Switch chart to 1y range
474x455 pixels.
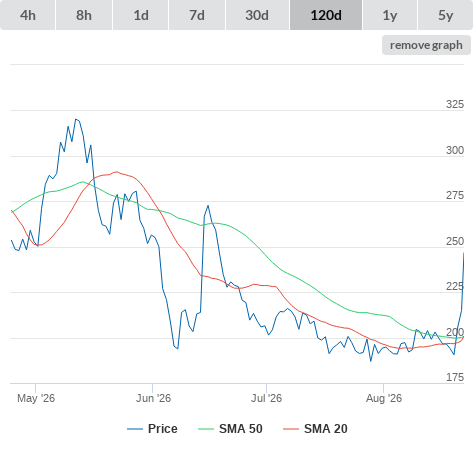click(x=390, y=15)
